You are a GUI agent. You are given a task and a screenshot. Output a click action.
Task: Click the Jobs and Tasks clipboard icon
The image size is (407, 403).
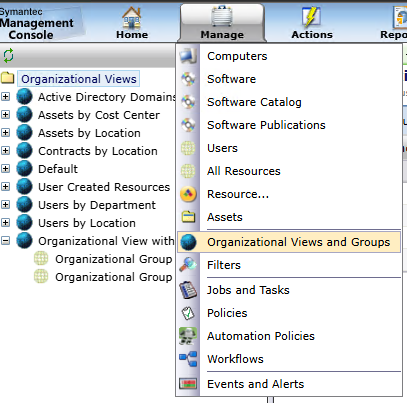(188, 290)
